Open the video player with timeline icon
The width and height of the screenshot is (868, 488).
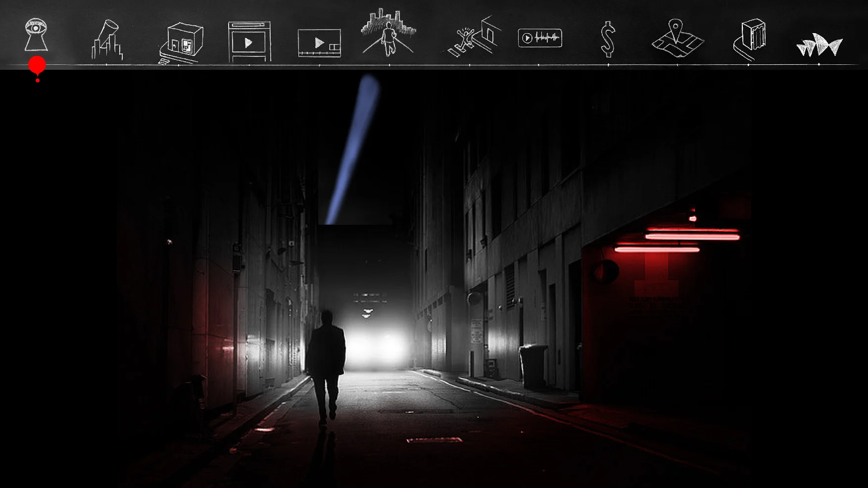coord(320,43)
